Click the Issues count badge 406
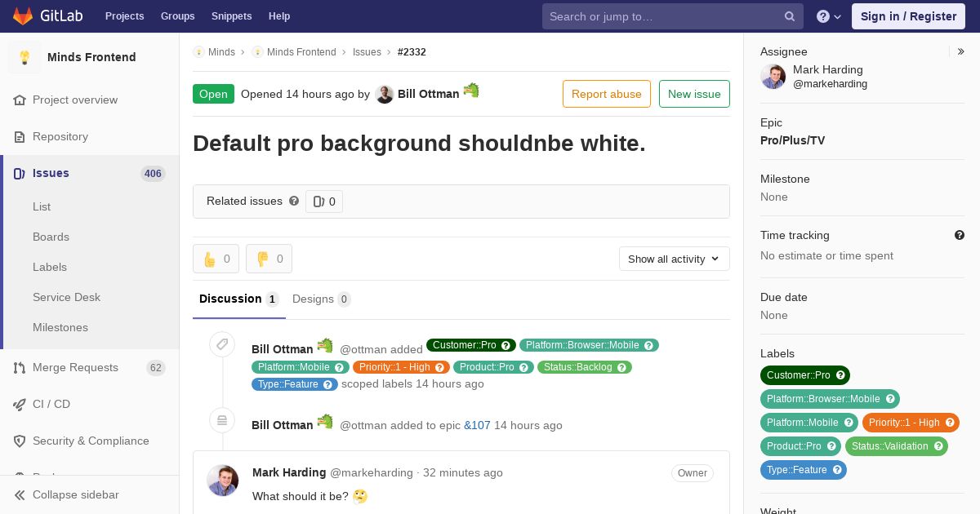The height and width of the screenshot is (514, 980). (x=153, y=173)
